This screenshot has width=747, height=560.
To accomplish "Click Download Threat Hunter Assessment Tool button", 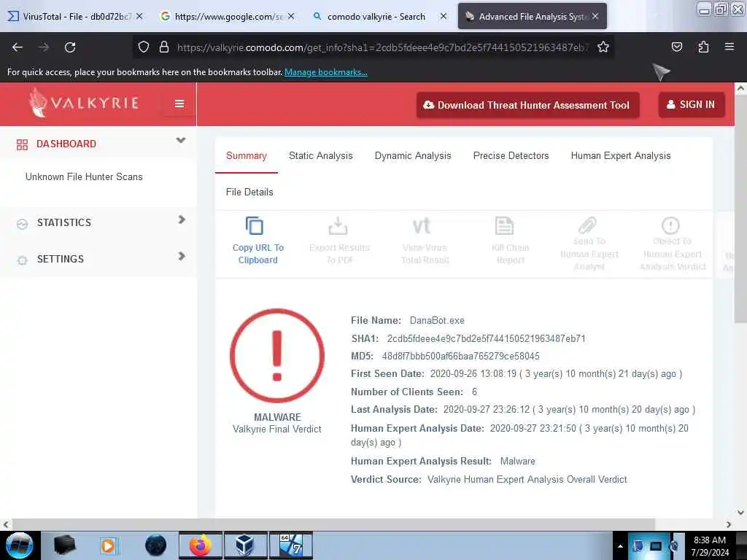I will point(527,105).
